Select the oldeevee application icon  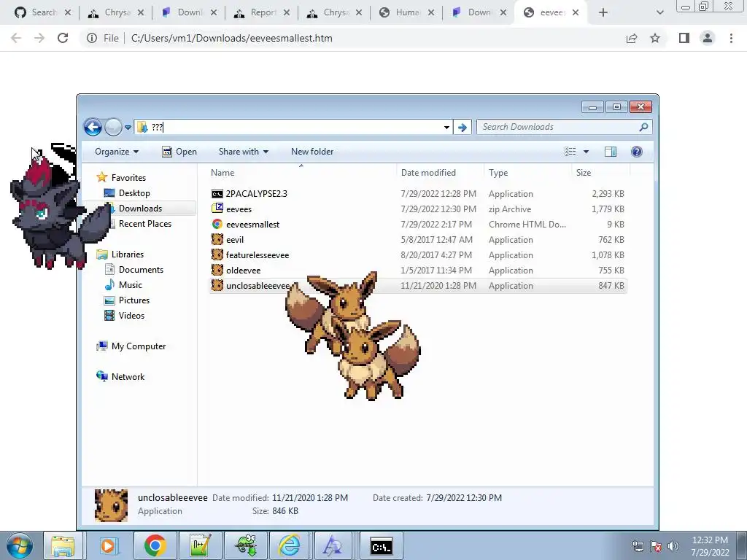tap(217, 270)
